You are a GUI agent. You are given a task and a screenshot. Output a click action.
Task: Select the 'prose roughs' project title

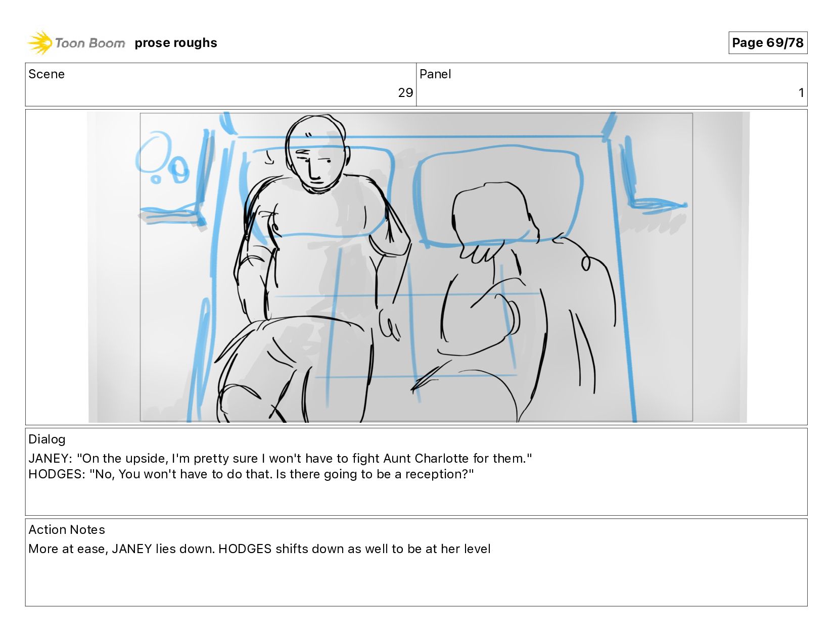click(x=176, y=43)
